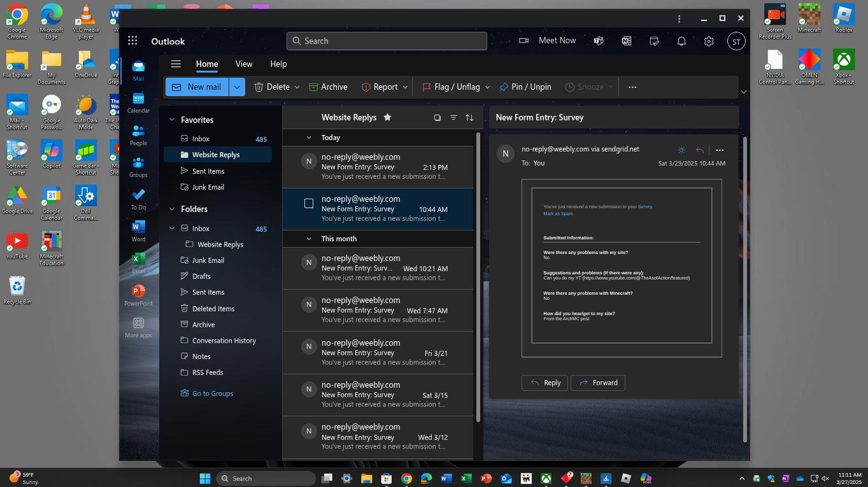Click Forward below the message
The height and width of the screenshot is (487, 868).
[598, 383]
